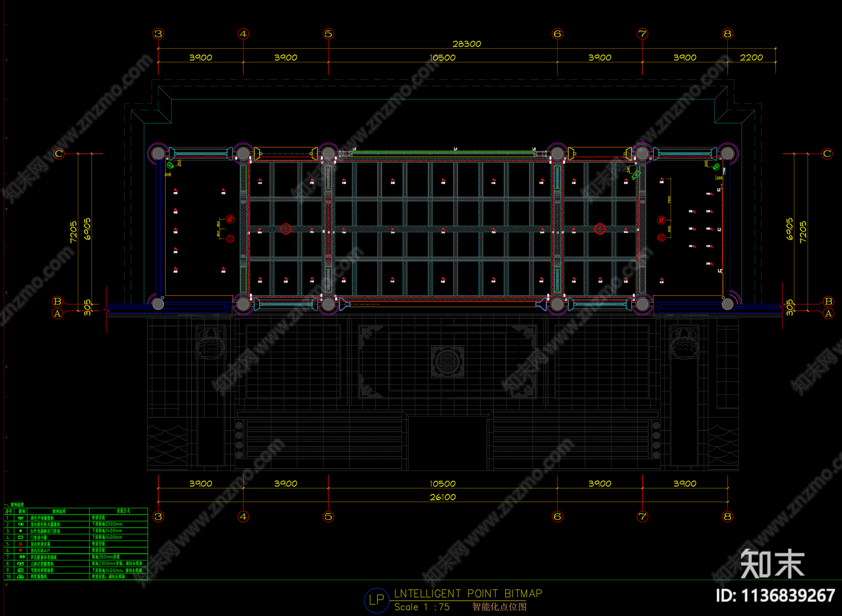Click the Chinese title 智能化点位图

click(499, 607)
